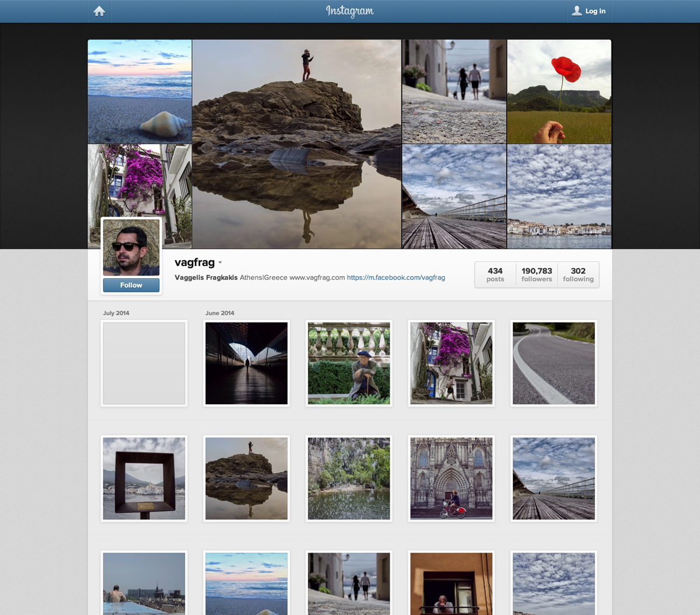Open the couple on street grid post
700x615 pixels.
pyautogui.click(x=349, y=583)
